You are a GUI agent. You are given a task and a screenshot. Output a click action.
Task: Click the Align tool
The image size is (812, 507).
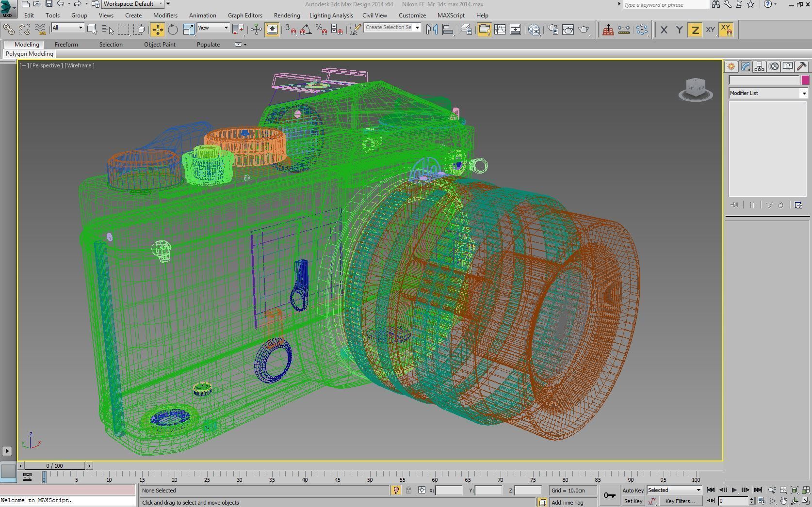(x=448, y=30)
